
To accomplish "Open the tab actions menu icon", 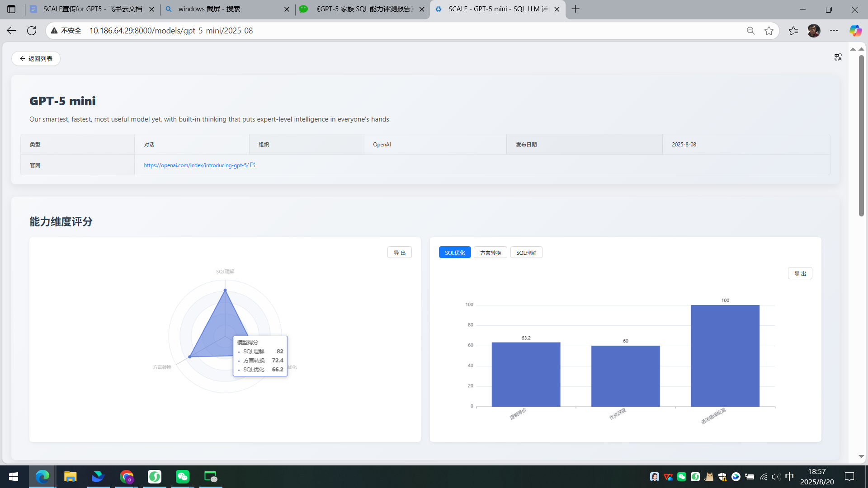I will click(11, 9).
